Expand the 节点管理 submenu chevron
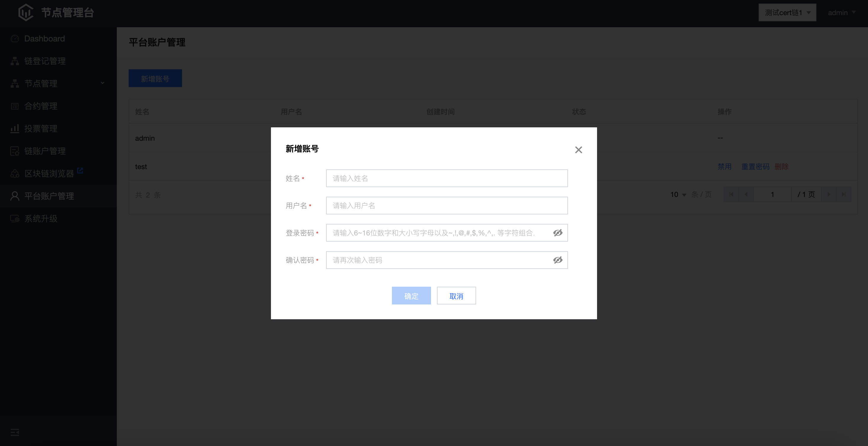Screen dimensions: 868x446 pos(103,83)
